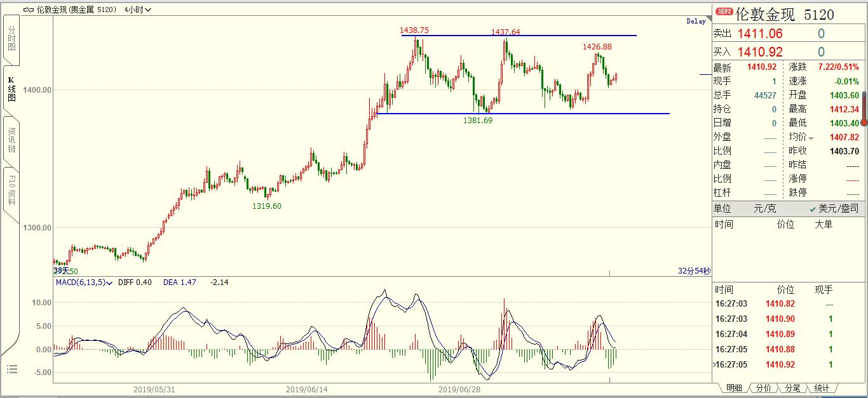This screenshot has height=398, width=868.
Task: Switch to the 明细 bottom tab
Action: coord(733,388)
